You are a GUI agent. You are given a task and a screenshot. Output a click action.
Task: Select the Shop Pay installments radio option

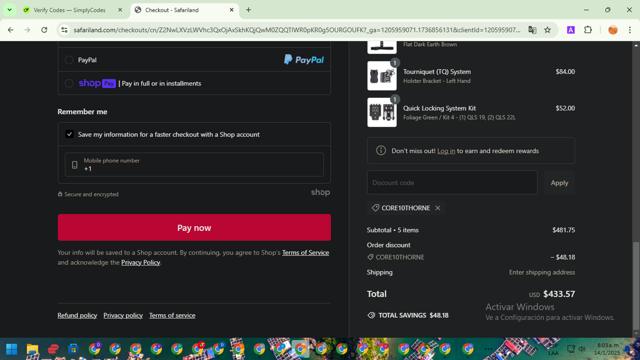pos(69,83)
